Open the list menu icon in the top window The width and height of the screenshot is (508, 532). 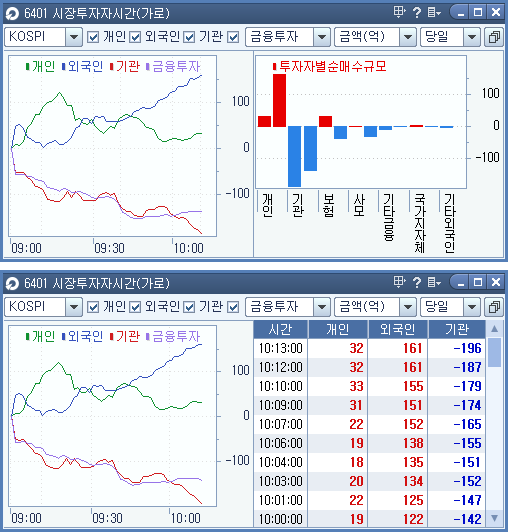[x=434, y=13]
